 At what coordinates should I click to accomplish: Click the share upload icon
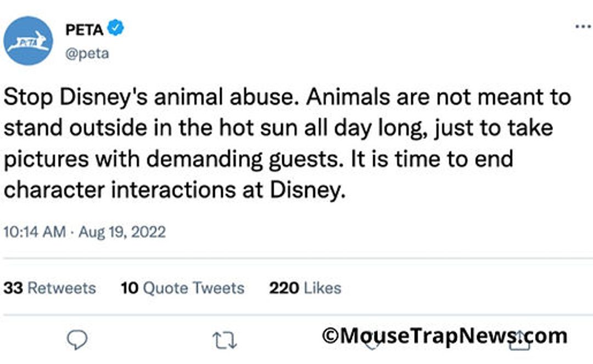[519, 340]
